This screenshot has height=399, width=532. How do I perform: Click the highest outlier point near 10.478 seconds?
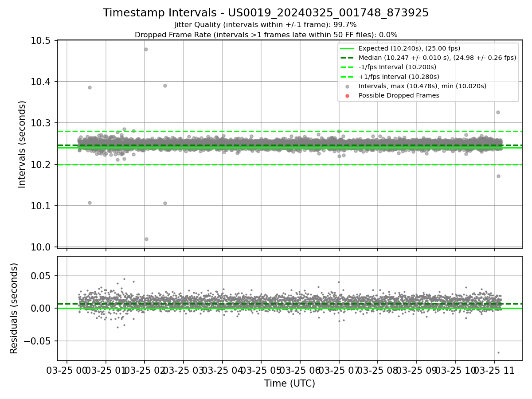tap(146, 49)
